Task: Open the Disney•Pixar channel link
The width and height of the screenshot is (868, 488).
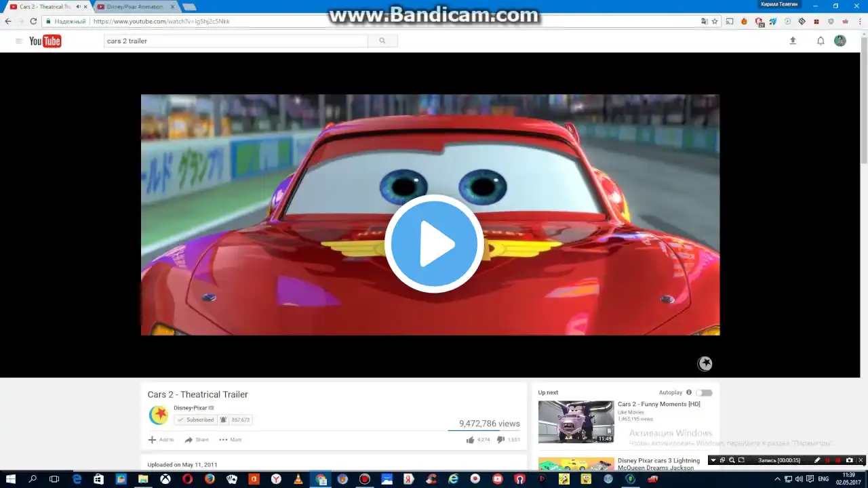Action: pyautogui.click(x=190, y=408)
